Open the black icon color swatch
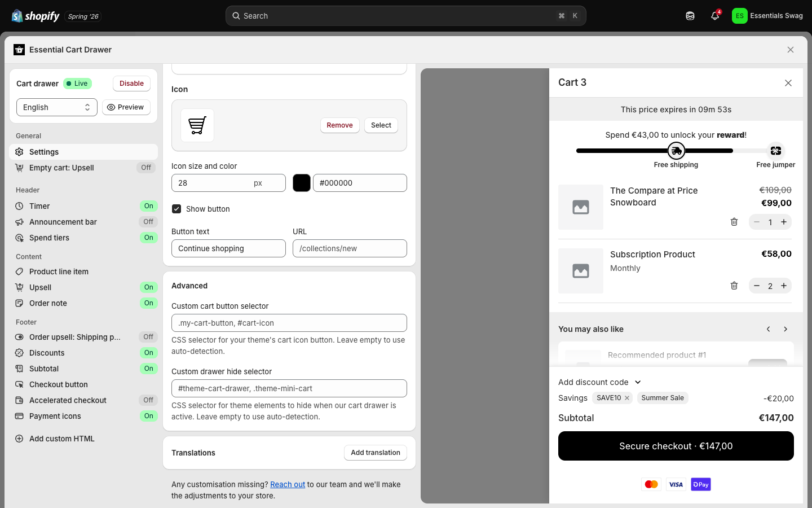Viewport: 812px width, 508px height. click(302, 183)
